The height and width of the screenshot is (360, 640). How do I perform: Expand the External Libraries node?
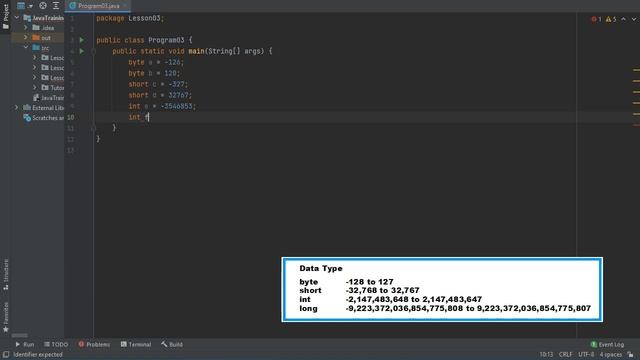(x=17, y=108)
